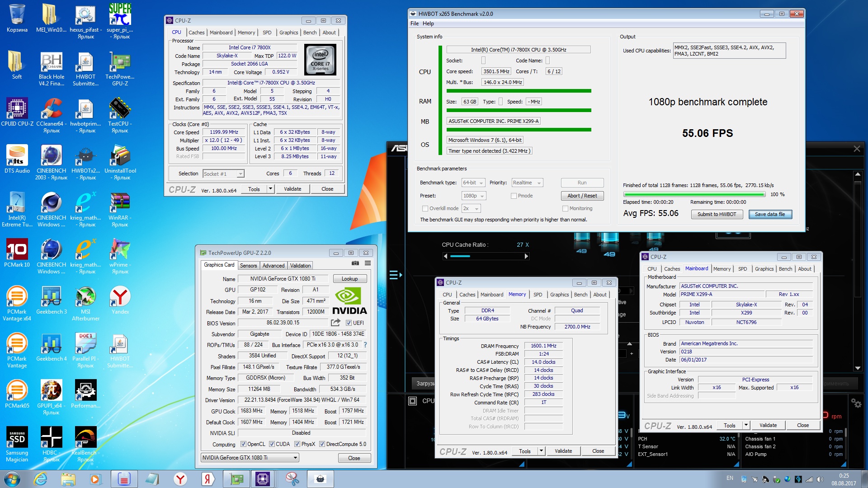
Task: Click GPU-Z BIOS export share icon
Action: click(335, 323)
